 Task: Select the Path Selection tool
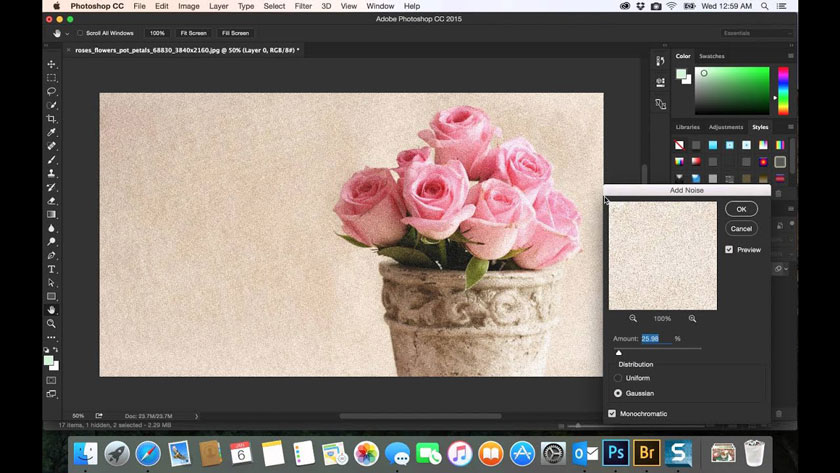pyautogui.click(x=51, y=283)
